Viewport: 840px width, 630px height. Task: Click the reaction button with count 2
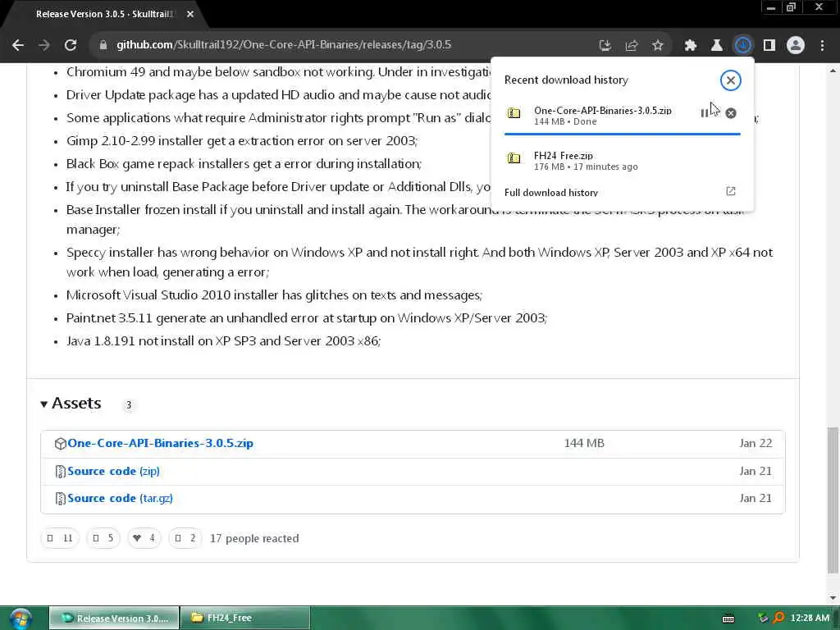point(185,538)
